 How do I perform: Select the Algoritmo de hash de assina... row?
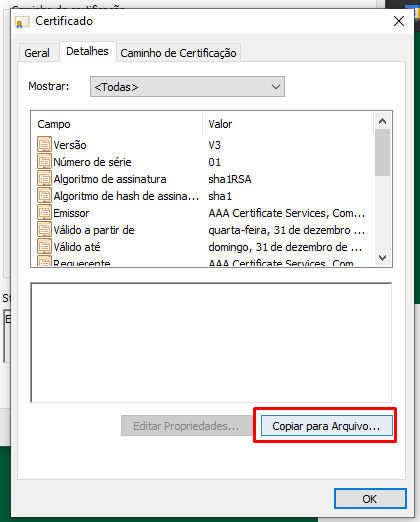126,196
